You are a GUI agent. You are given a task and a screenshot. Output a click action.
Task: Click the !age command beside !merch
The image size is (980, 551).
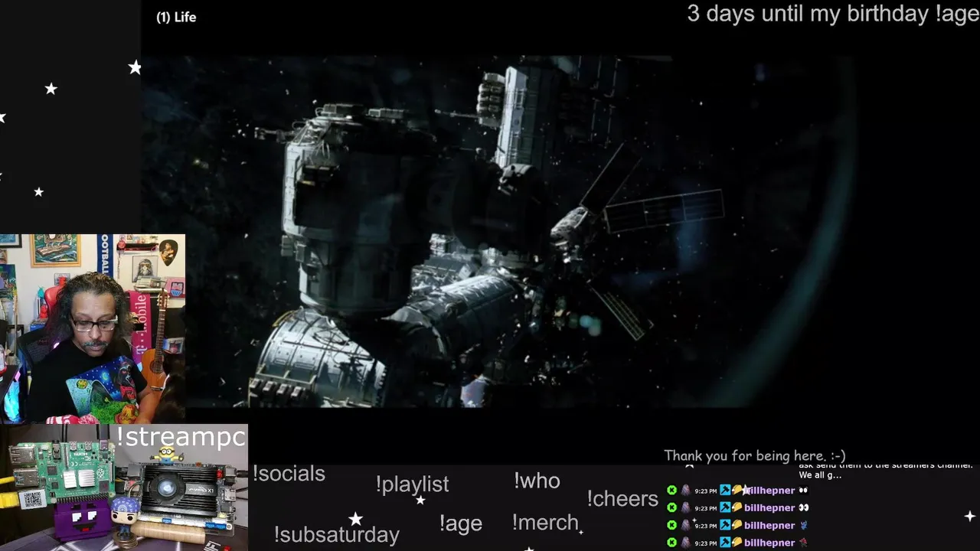(x=460, y=523)
